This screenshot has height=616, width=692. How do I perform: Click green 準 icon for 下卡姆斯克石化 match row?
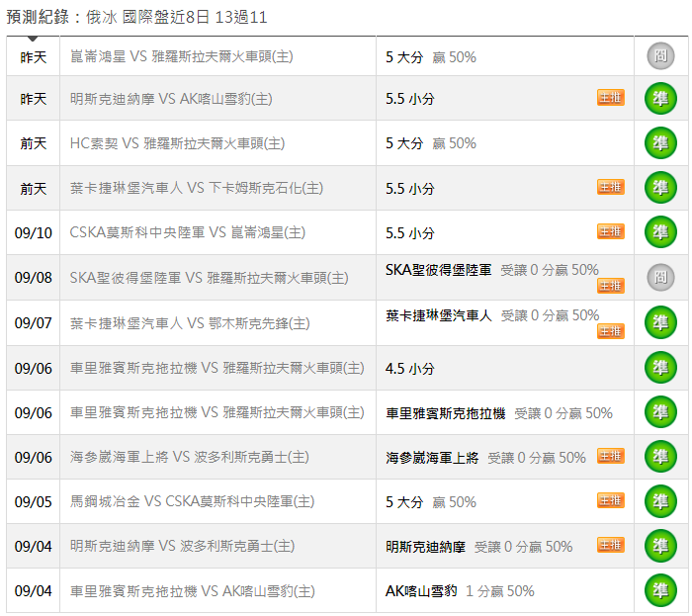pyautogui.click(x=660, y=188)
